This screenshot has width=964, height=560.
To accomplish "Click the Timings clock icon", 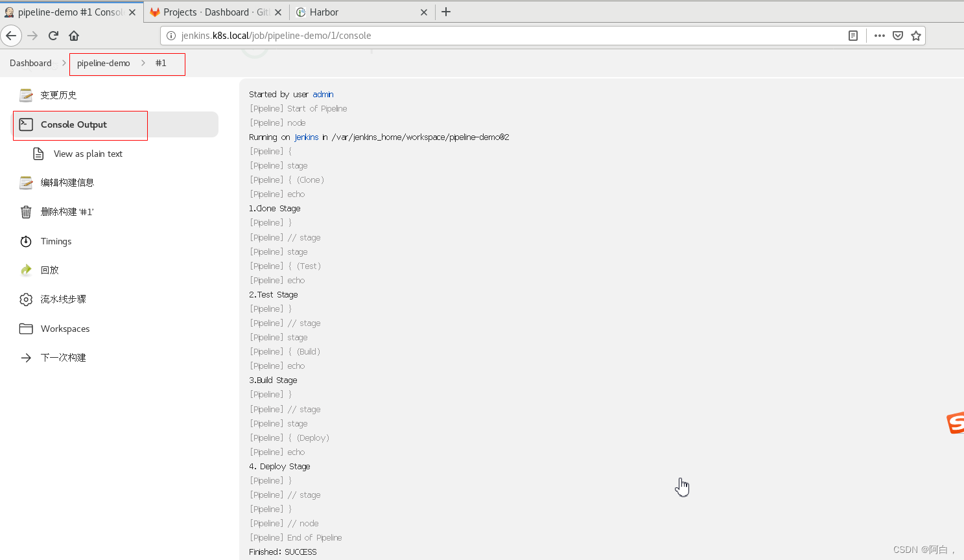I will coord(26,241).
